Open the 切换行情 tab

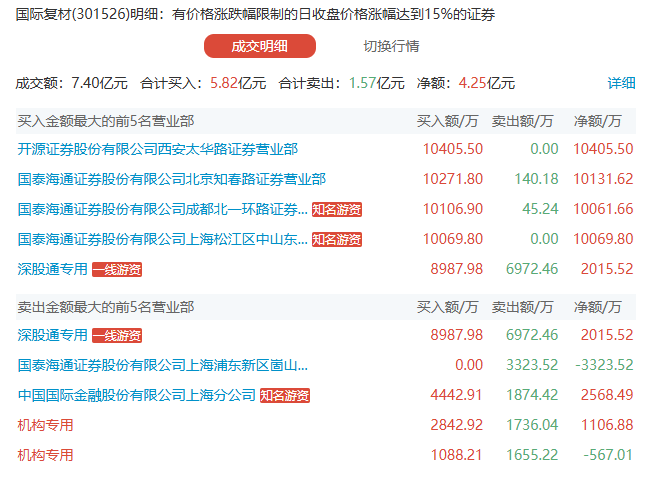391,46
